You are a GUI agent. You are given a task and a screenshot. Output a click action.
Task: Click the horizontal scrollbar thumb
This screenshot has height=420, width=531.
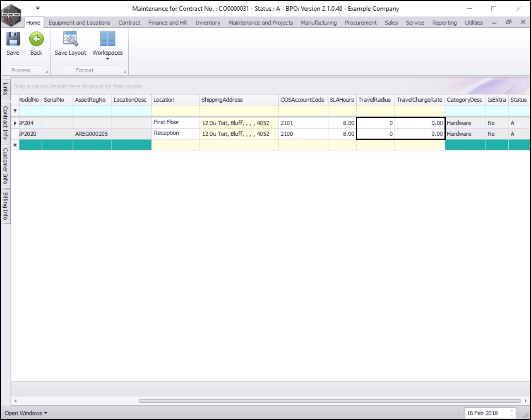coord(329,401)
